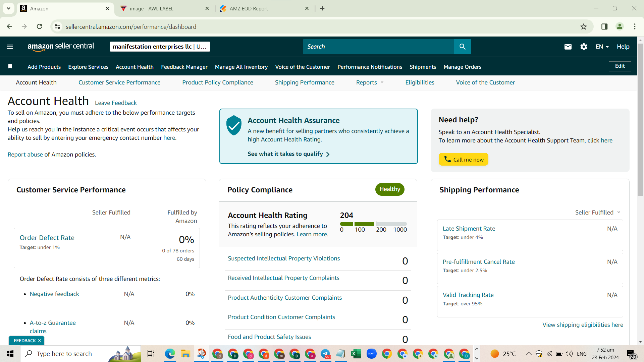
Task: Close the FEEDBACK tab with its X
Action: point(40,341)
